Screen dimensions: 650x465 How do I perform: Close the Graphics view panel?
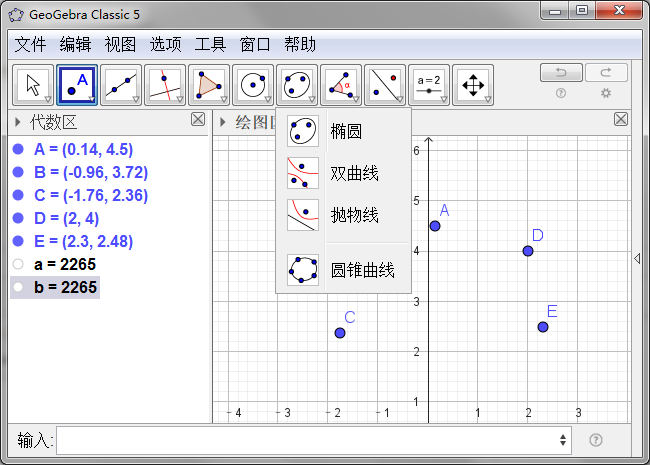coord(621,119)
